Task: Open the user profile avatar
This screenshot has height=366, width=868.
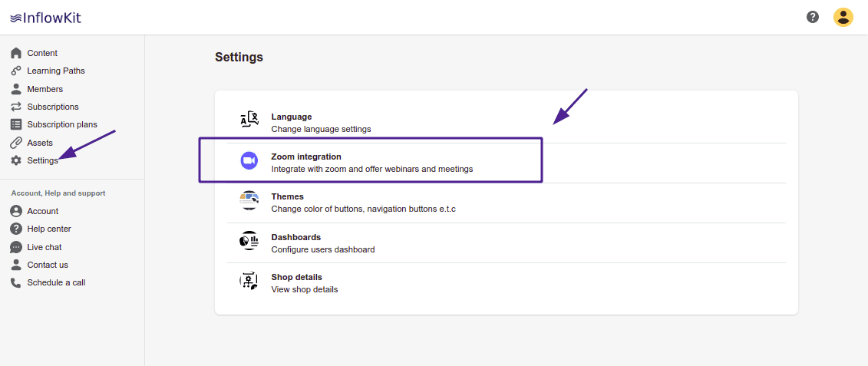Action: coord(843,17)
